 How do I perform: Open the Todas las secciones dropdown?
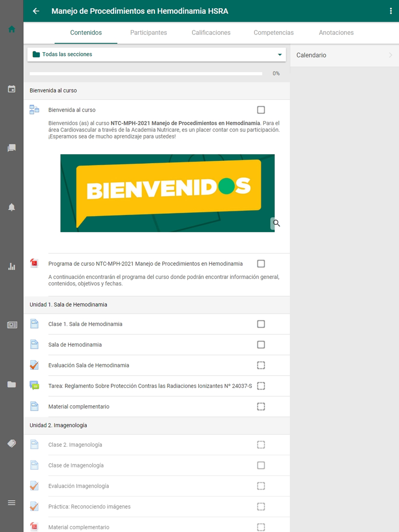tap(156, 54)
